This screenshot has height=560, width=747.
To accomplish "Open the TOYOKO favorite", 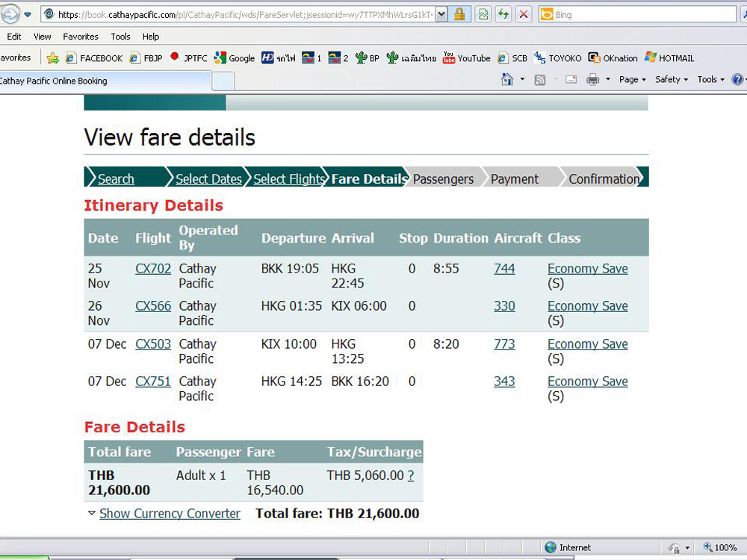I will tap(558, 58).
